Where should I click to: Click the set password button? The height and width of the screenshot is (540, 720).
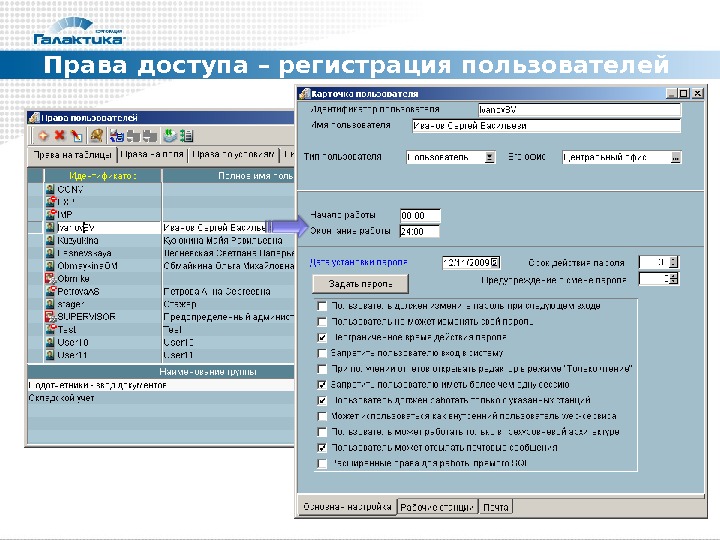(x=360, y=284)
